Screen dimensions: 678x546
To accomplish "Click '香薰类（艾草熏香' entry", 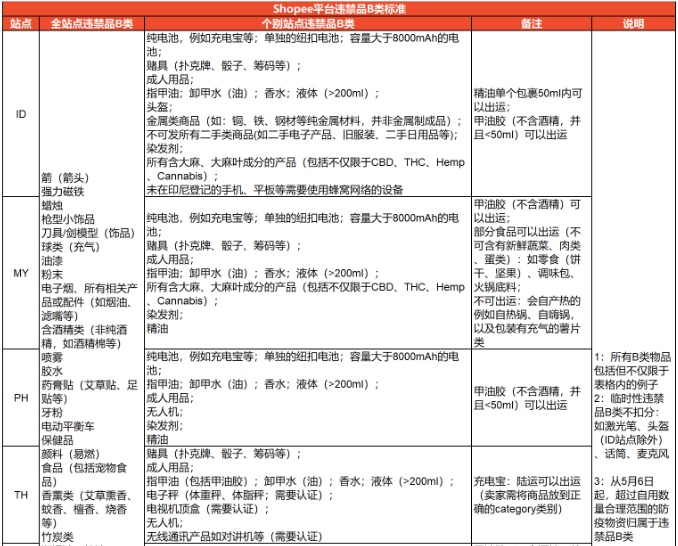I will pos(87,509).
